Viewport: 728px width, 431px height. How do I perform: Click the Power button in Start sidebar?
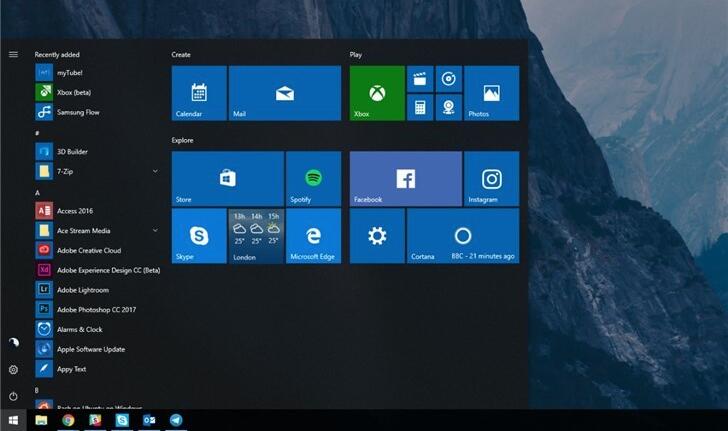click(13, 397)
